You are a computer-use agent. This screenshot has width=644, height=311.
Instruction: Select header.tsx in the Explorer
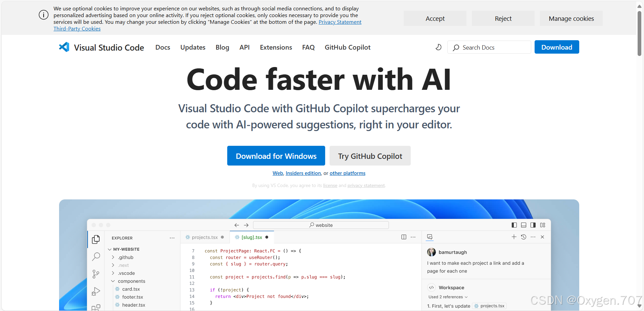[x=134, y=305]
